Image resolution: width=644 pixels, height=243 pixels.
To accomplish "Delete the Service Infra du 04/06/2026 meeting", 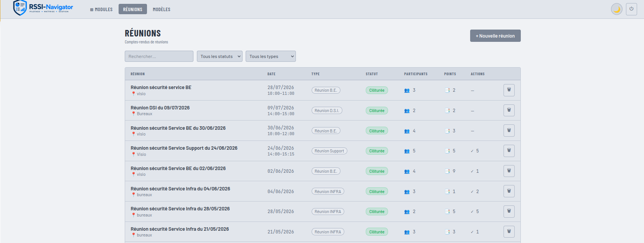I will coord(509,191).
